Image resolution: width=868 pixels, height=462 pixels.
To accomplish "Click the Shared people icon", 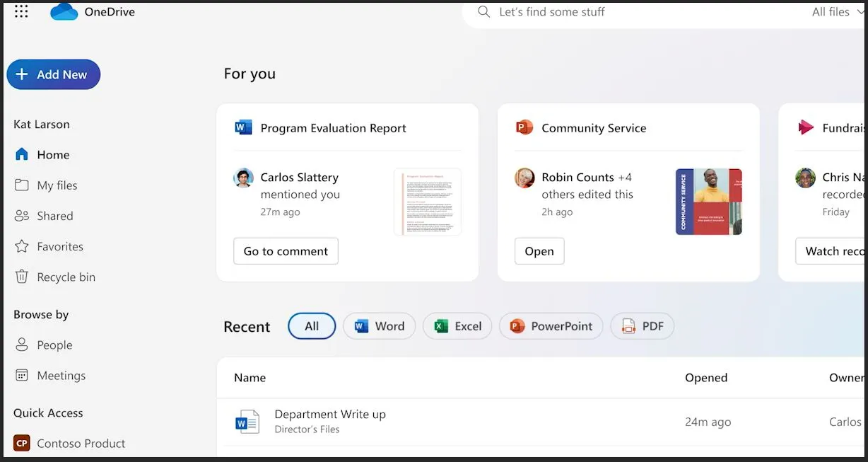I will click(22, 216).
